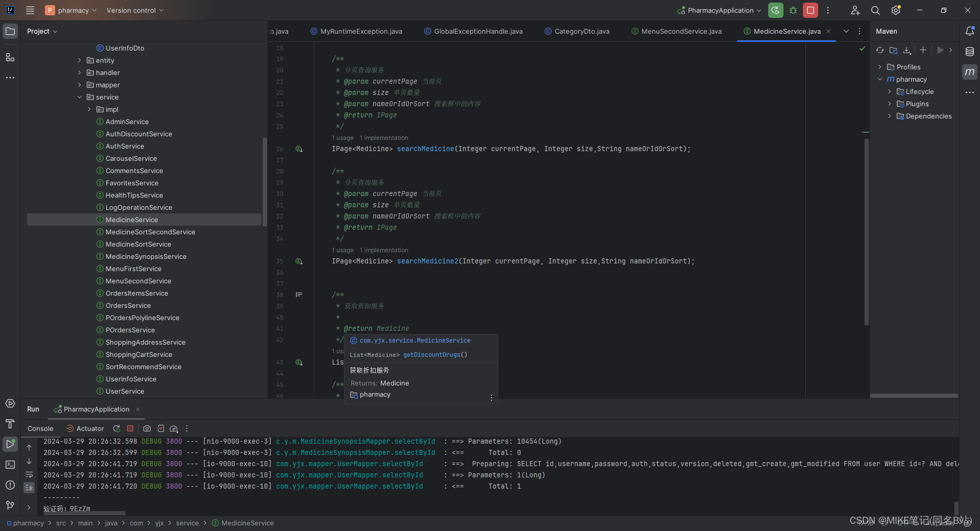This screenshot has width=980, height=531.
Task: Close the PharmacyApplication run tab
Action: coord(138,409)
